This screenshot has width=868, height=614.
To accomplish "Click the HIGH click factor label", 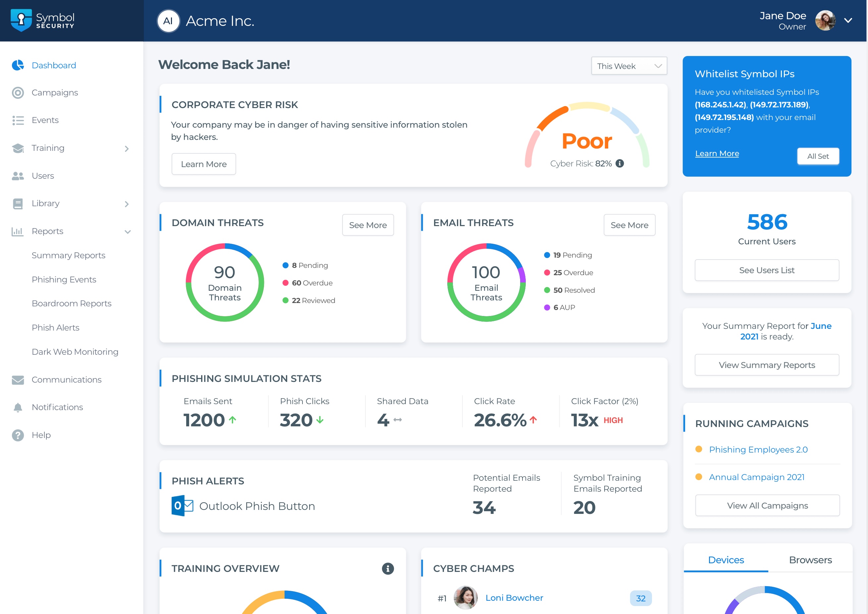I will [x=613, y=420].
